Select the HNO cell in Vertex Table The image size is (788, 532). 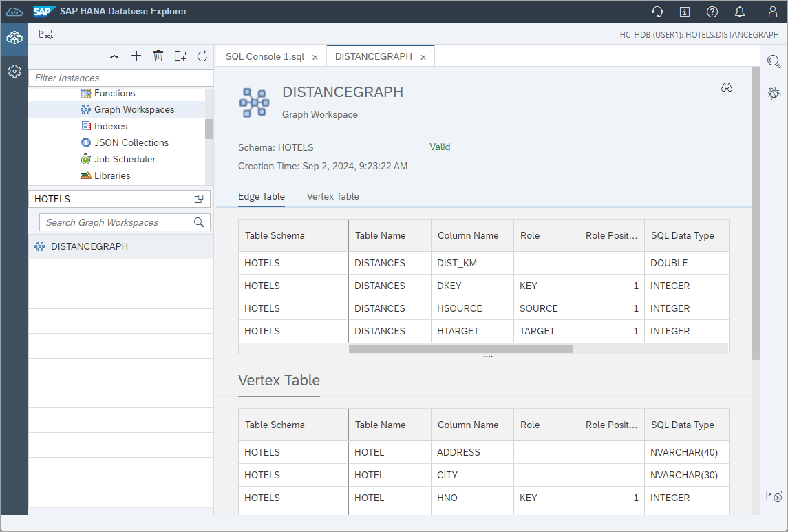click(472, 498)
